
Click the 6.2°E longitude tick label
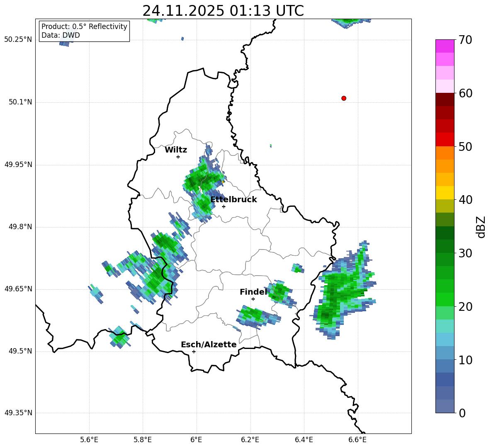(250, 440)
